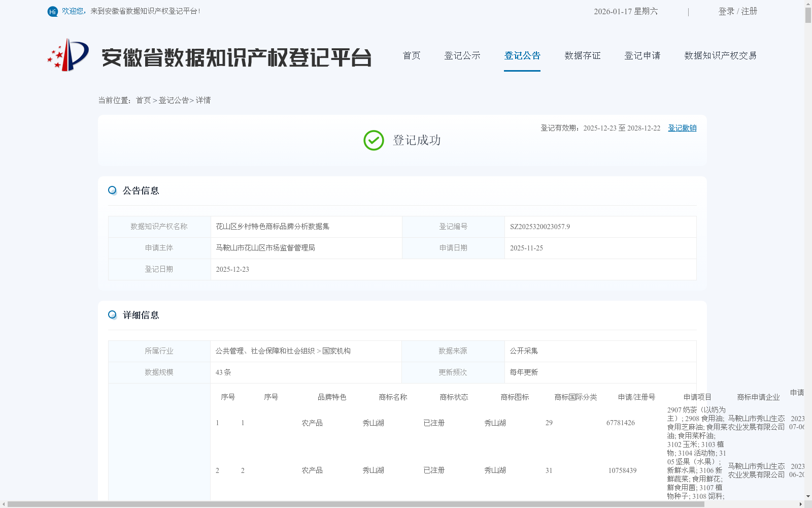The image size is (812, 508).
Task: Click the 商标图标 column header
Action: point(515,397)
